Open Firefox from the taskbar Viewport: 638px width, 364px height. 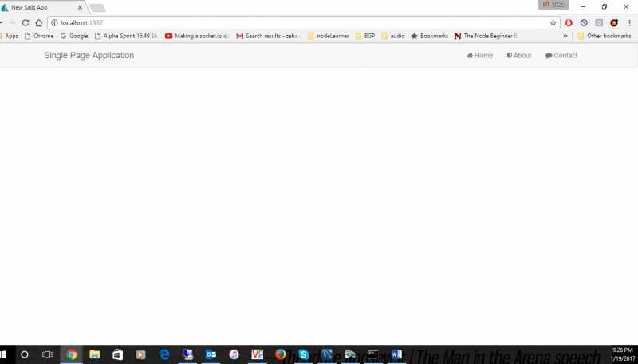coord(281,354)
